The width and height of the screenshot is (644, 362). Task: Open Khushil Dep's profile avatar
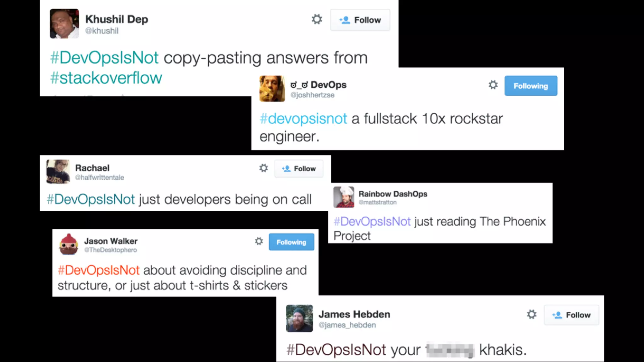[x=64, y=24]
